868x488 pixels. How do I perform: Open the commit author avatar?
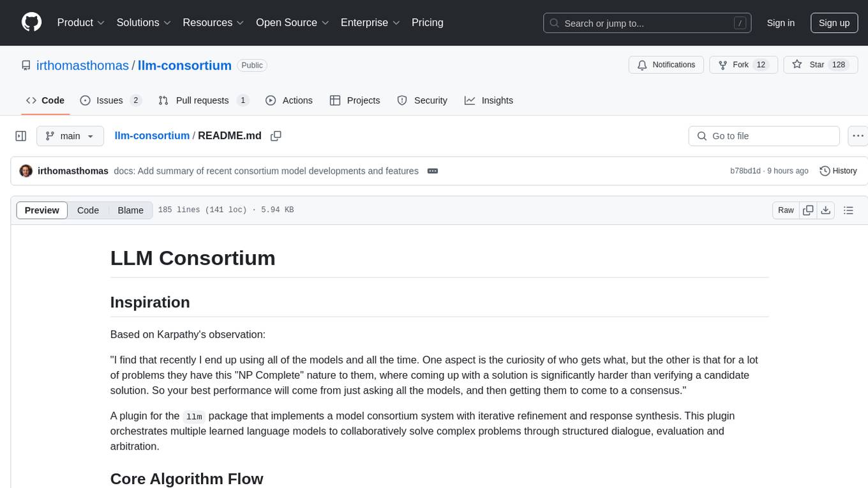pos(26,171)
